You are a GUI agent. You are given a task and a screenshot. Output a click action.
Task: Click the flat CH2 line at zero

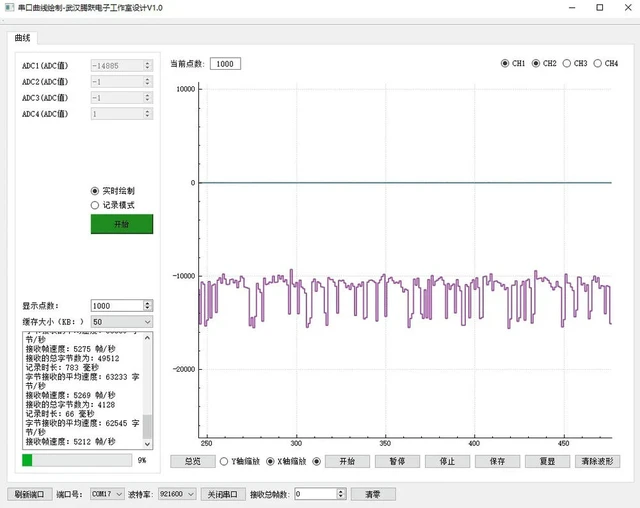(x=405, y=183)
